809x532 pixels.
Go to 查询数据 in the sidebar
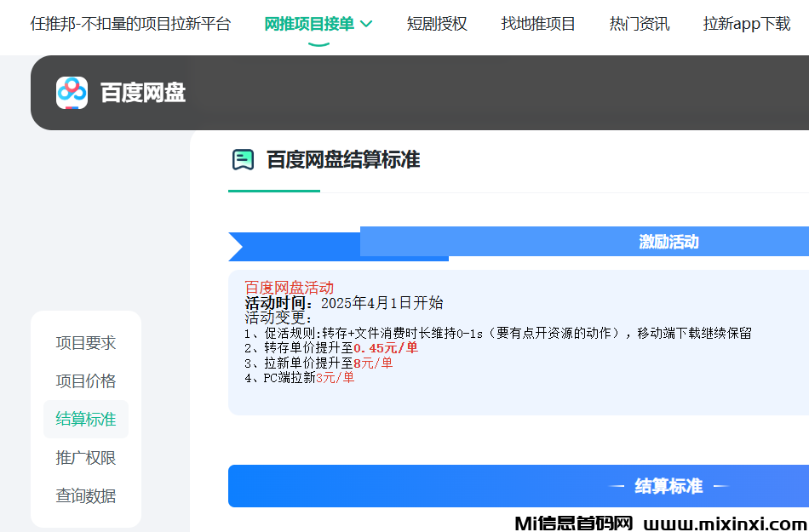point(86,496)
